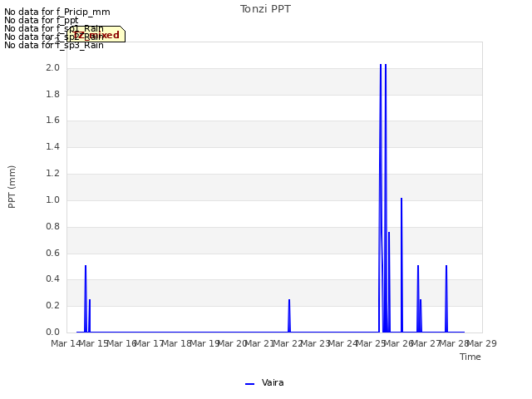Click the Mar 19 x-axis tick label

[x=204, y=343]
